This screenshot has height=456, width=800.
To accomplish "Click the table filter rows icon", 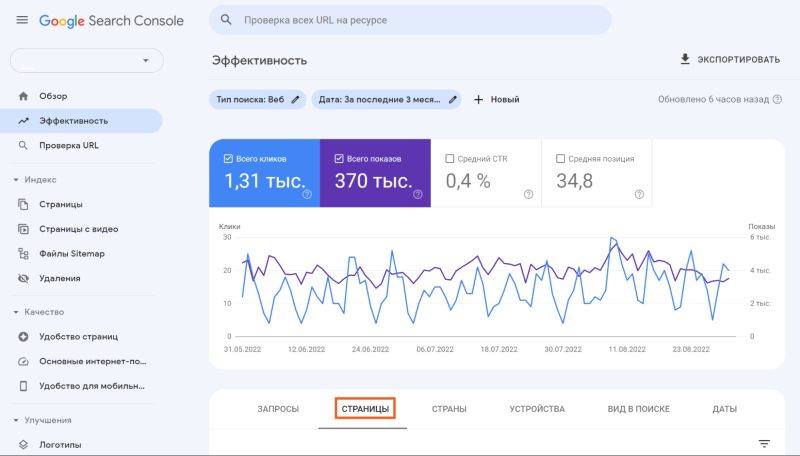I will coord(764,444).
